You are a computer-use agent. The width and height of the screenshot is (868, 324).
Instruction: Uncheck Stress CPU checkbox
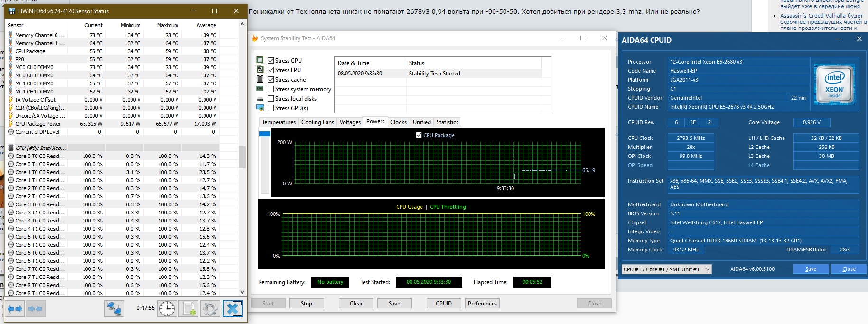click(x=271, y=60)
